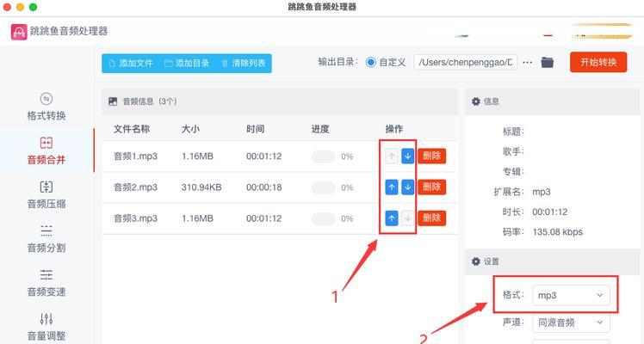Screen dimensions: 644x344
Task: Select the 自定义 output directory radio button
Action: 370,62
